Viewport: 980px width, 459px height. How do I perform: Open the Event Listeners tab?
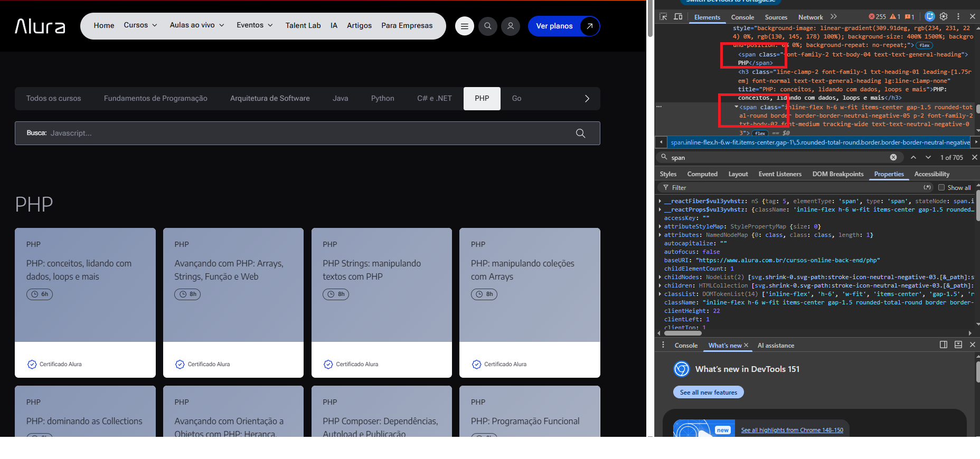(x=780, y=174)
